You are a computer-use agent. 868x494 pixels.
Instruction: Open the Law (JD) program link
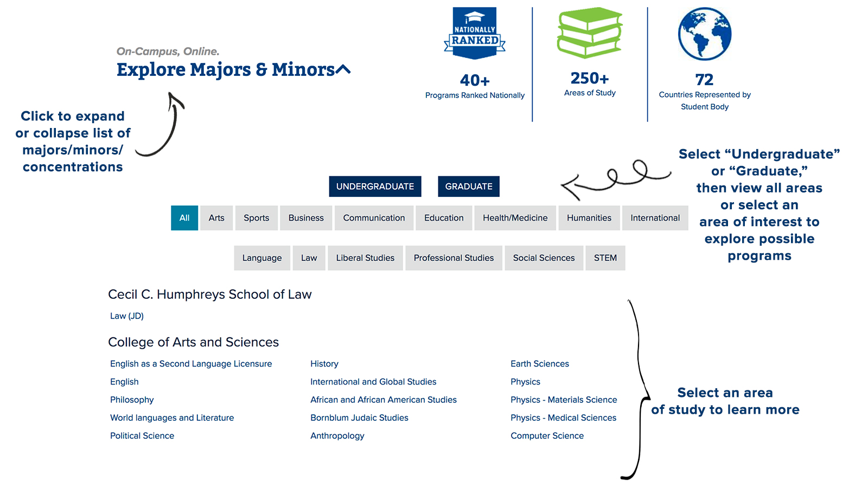126,315
